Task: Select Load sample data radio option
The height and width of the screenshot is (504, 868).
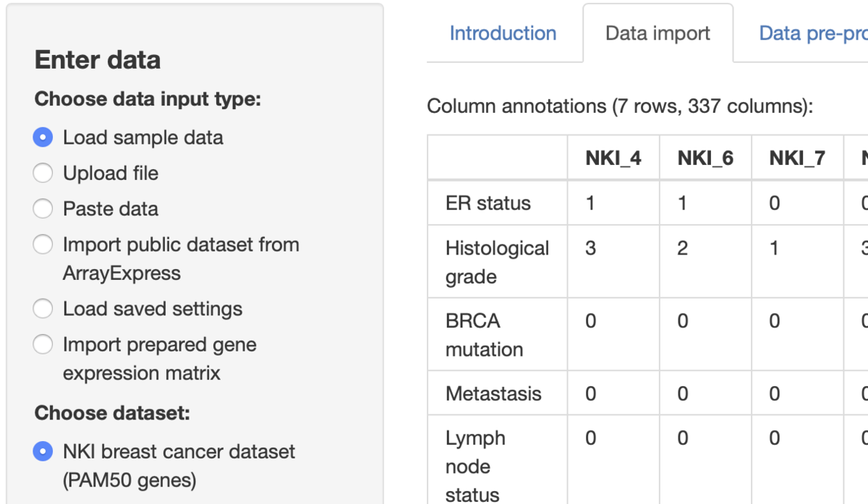Action: (43, 137)
